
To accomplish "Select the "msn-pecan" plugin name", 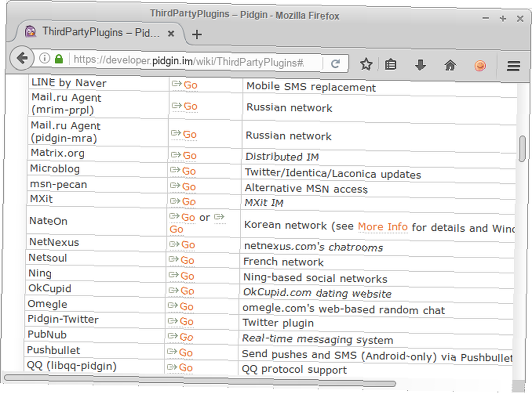I will click(59, 185).
